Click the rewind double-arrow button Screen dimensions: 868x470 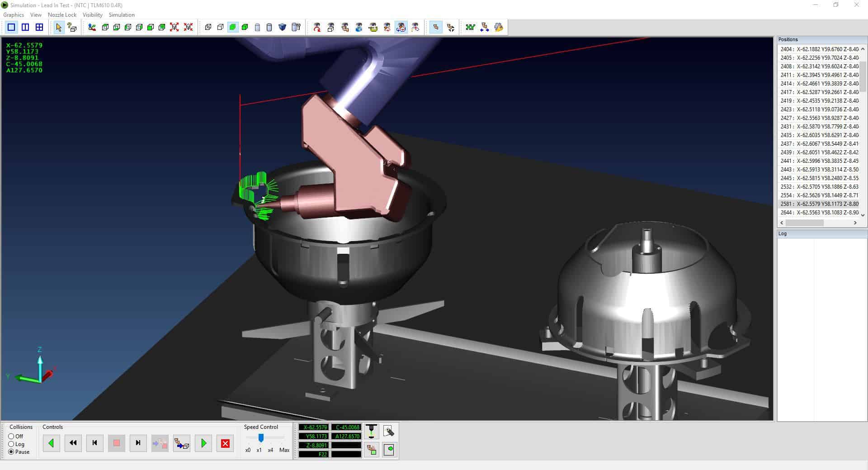pos(73,443)
